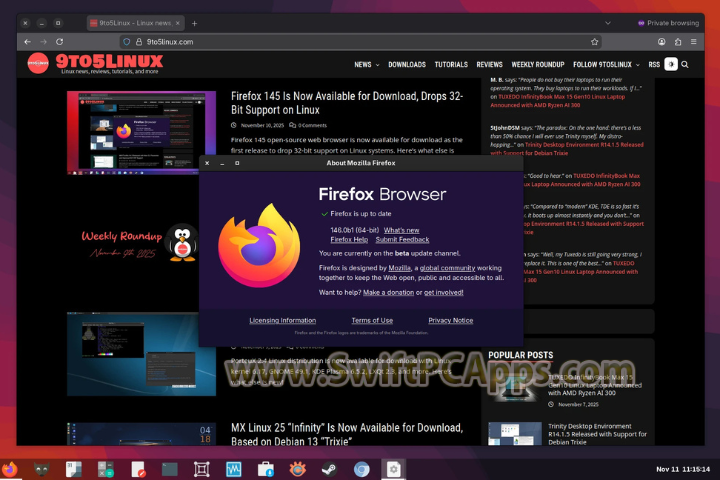Expand the FOLLOW 9TO5LINUX dropdown
The width and height of the screenshot is (720, 480).
(606, 65)
